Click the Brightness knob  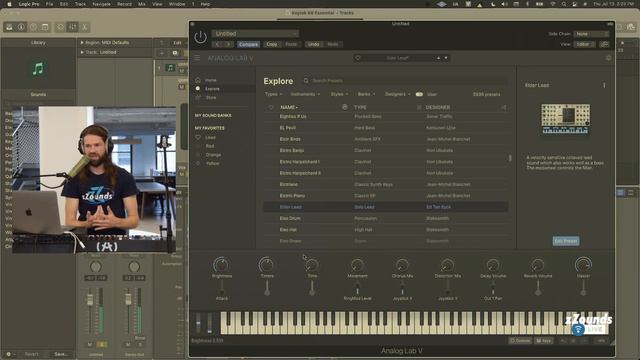tap(221, 264)
